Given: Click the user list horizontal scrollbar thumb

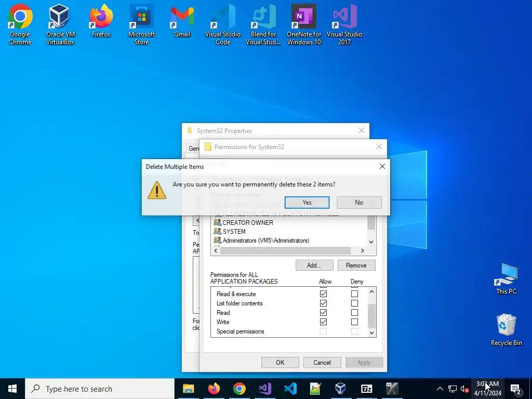Looking at the screenshot, I should (x=285, y=251).
